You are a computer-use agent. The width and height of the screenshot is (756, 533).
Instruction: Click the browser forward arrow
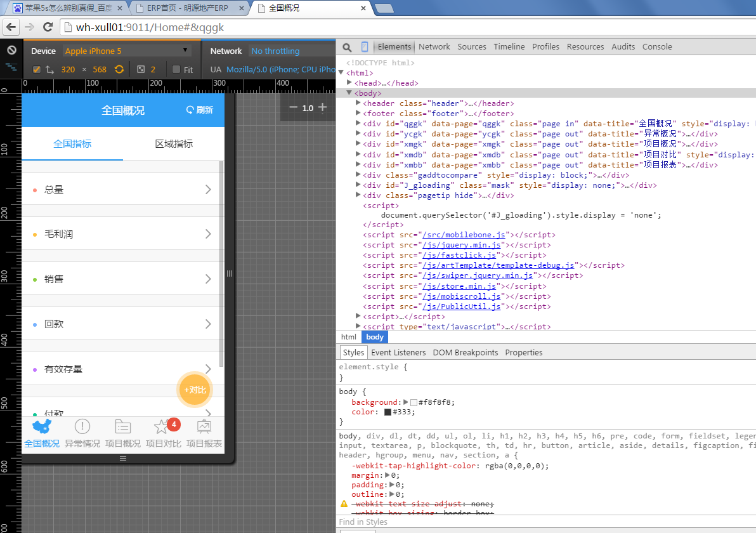pos(29,27)
